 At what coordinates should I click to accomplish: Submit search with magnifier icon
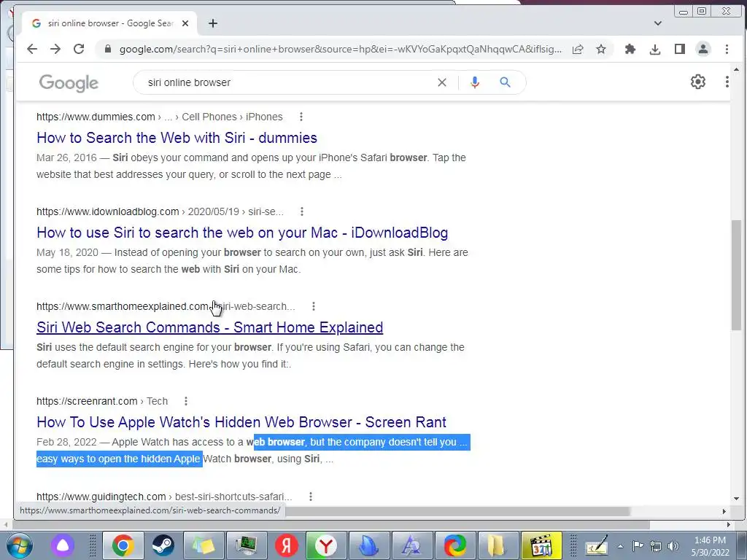506,82
